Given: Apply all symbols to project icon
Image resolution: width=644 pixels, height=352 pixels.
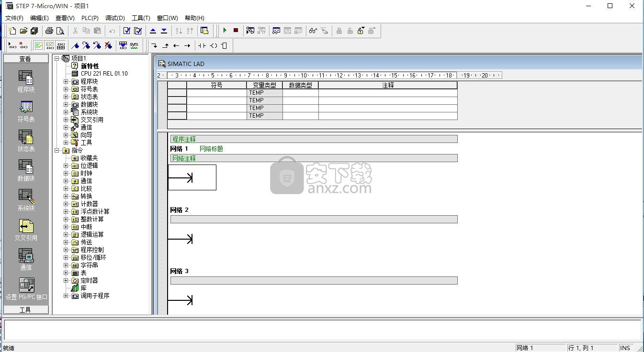Looking at the screenshot, I should click(x=123, y=45).
